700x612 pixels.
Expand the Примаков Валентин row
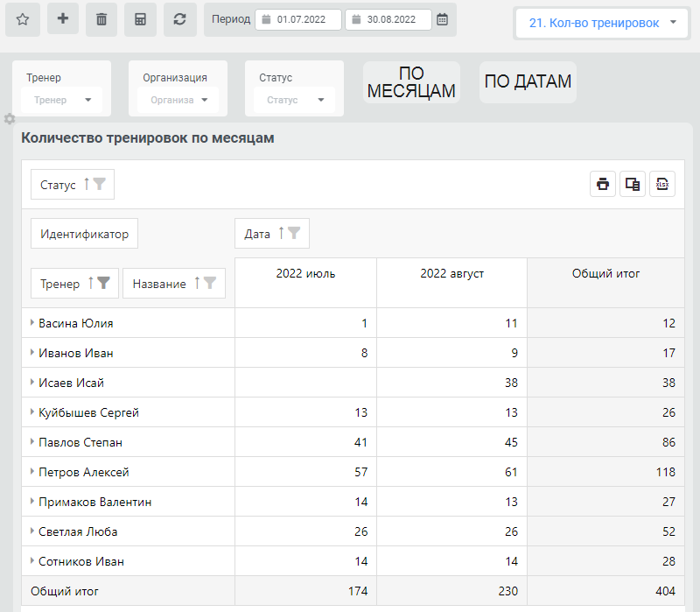click(x=32, y=501)
